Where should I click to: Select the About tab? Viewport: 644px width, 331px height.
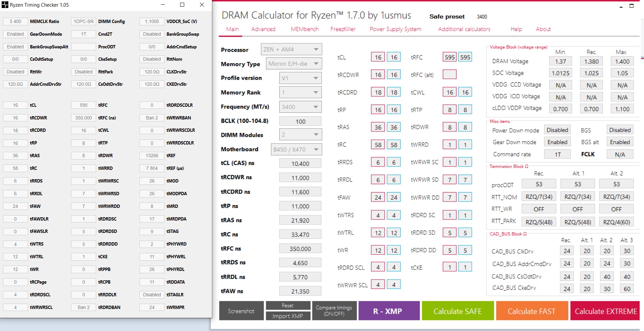pos(543,29)
